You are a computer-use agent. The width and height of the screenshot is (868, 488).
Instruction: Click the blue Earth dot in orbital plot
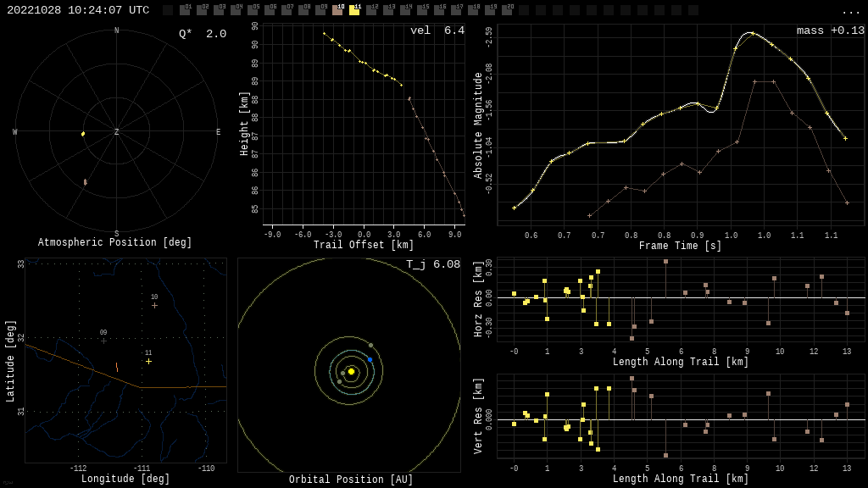coord(370,359)
